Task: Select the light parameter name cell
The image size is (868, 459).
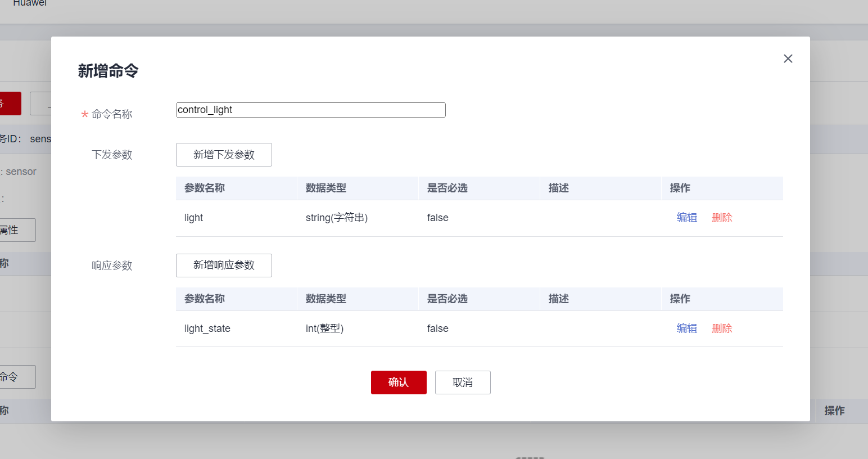Action: [194, 218]
